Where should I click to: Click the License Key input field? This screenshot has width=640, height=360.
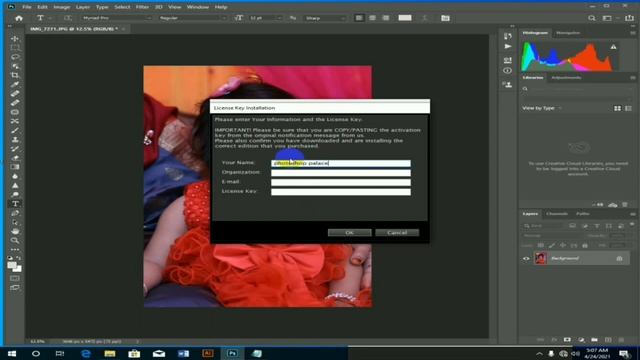coord(341,192)
